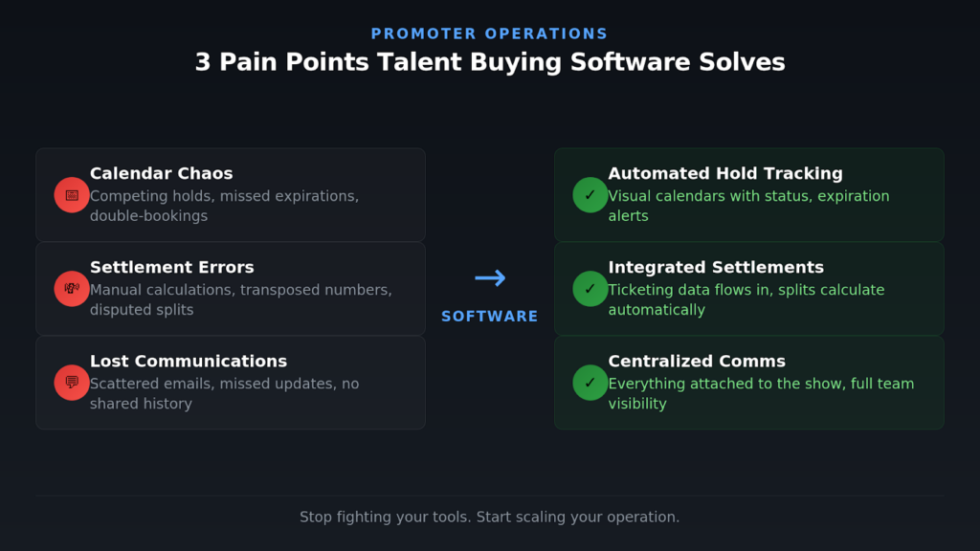Click the Centralized Comms heading
The width and height of the screenshot is (980, 551).
tap(697, 362)
